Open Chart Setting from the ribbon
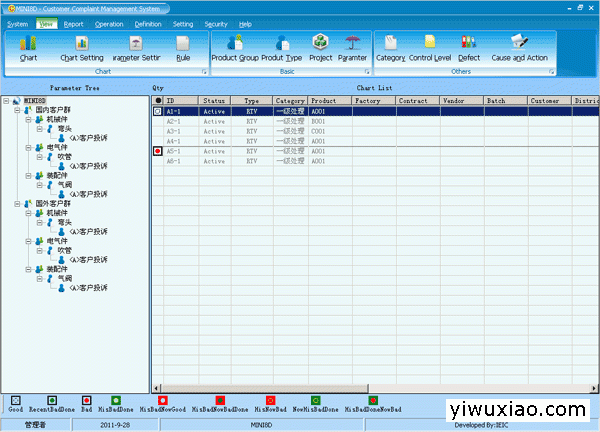 point(82,47)
